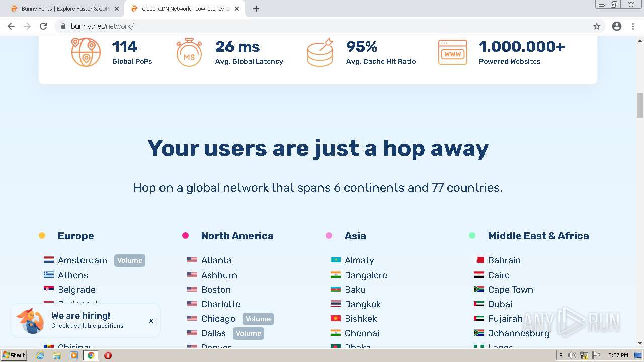Screen dimensions: 644x362
Task: Open a new browser tab
Action: click(x=256, y=9)
